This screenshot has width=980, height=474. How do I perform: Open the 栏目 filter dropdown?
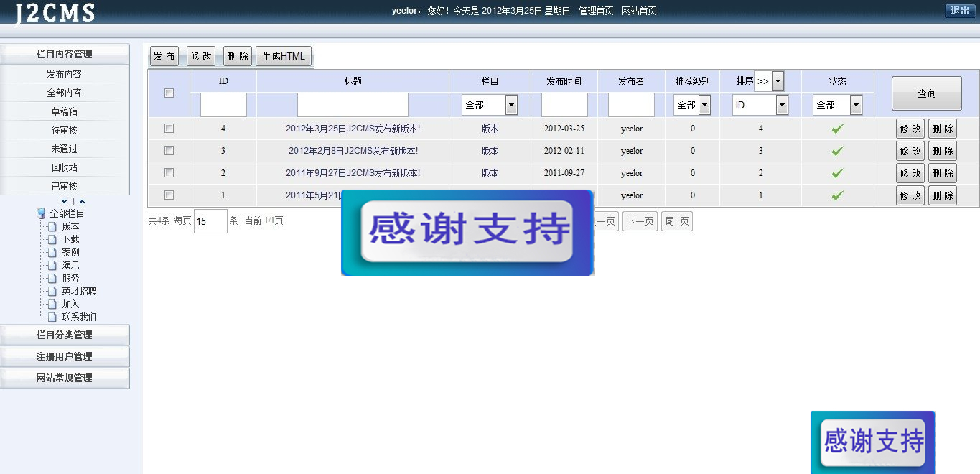[x=490, y=105]
